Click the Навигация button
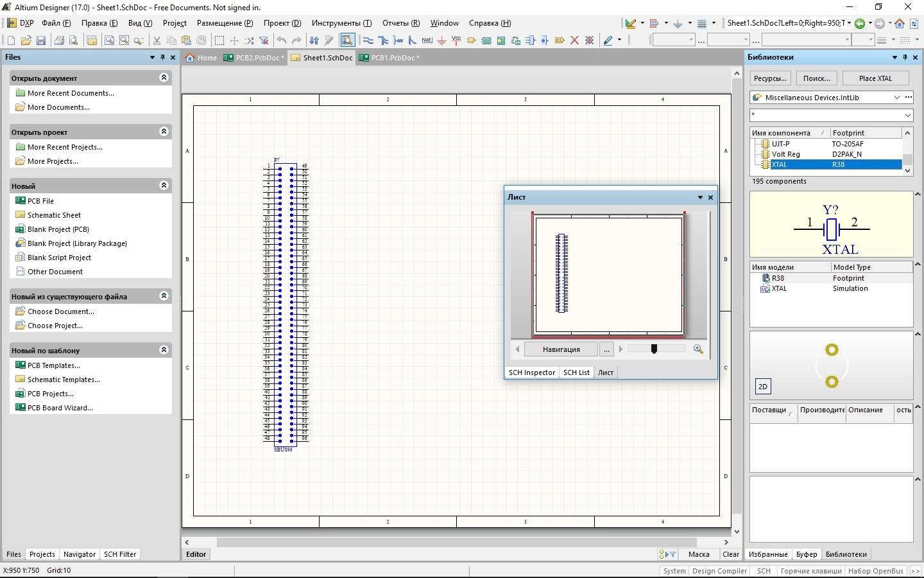Viewport: 924px width, 578px height. (561, 349)
